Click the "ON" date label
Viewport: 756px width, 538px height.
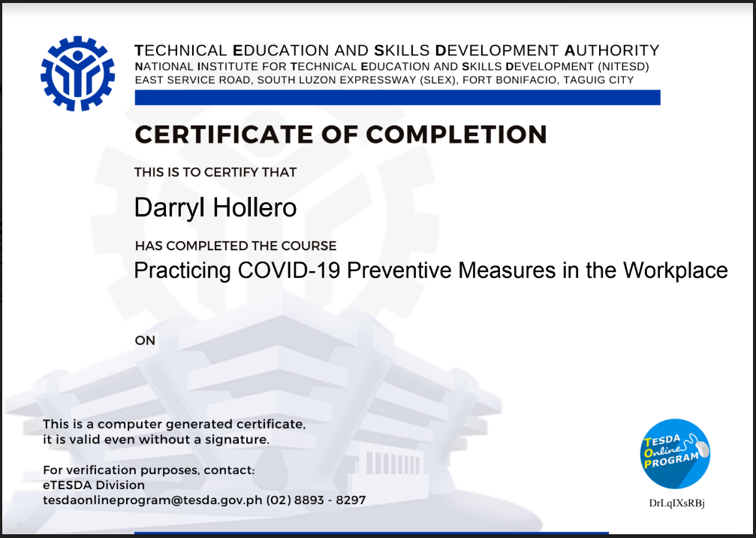145,340
